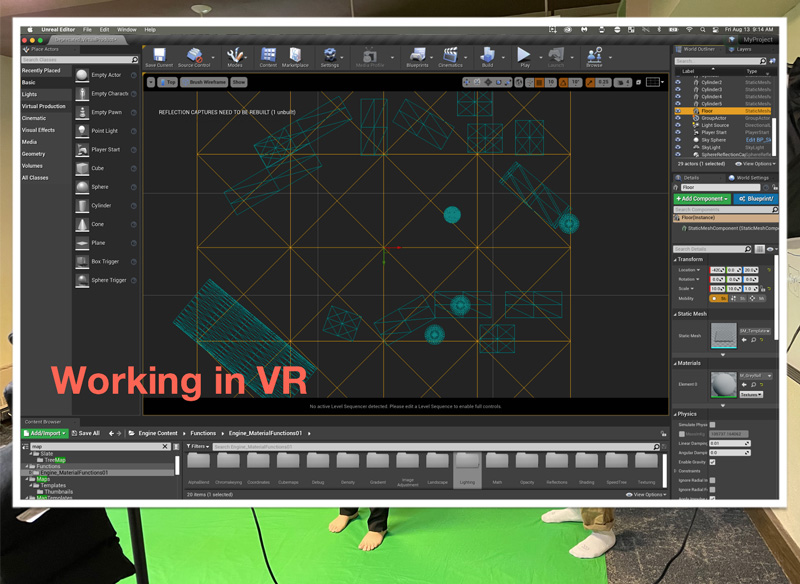Click the Build toolbar icon
This screenshot has height=584, width=800.
tap(487, 57)
